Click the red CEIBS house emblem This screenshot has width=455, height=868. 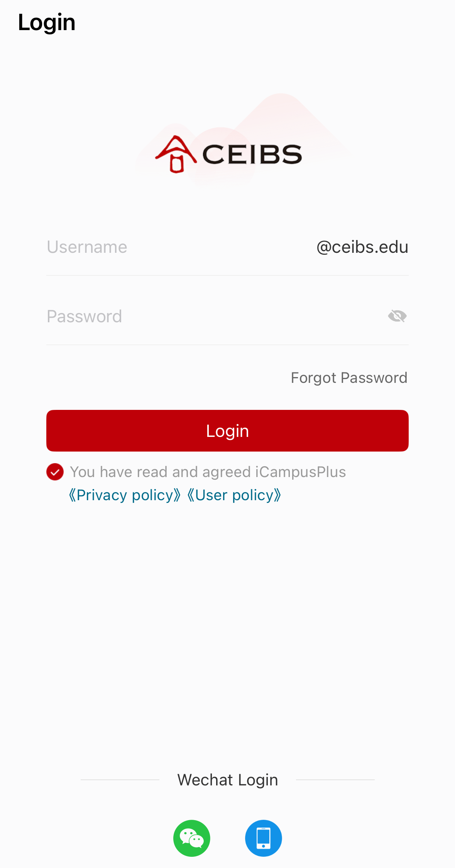(176, 154)
